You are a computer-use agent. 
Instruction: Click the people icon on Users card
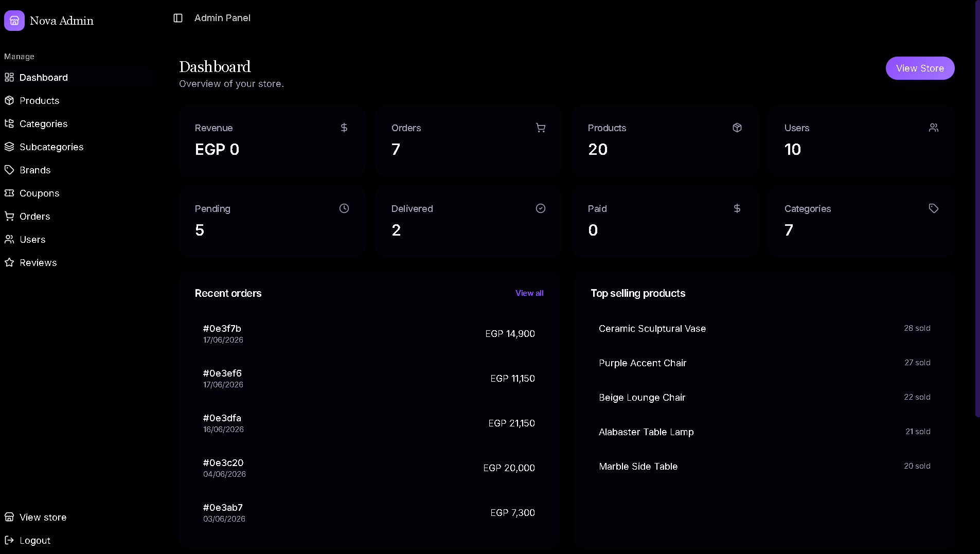[934, 128]
